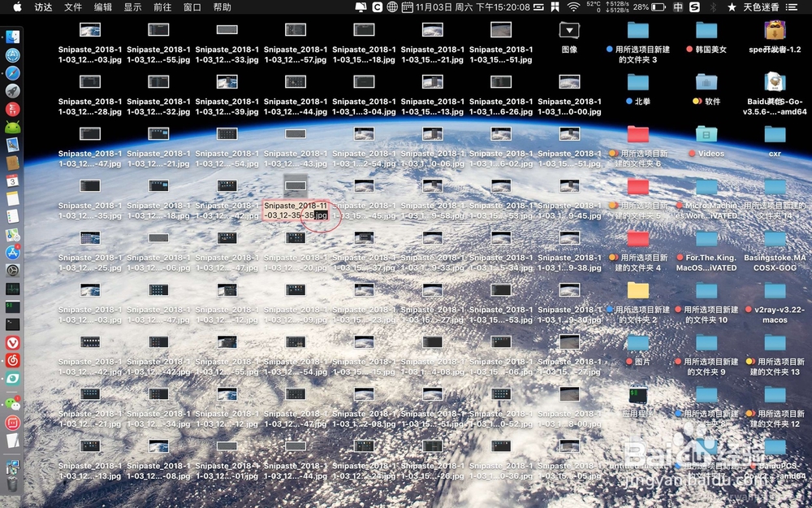Open System Preferences in the Dock
This screenshot has height=508, width=812.
coord(12,270)
